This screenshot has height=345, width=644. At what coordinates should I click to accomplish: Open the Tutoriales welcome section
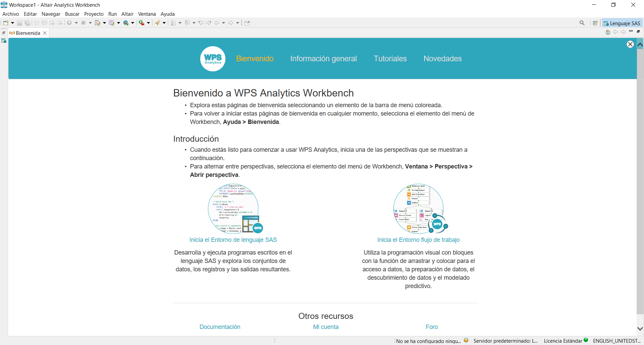390,59
